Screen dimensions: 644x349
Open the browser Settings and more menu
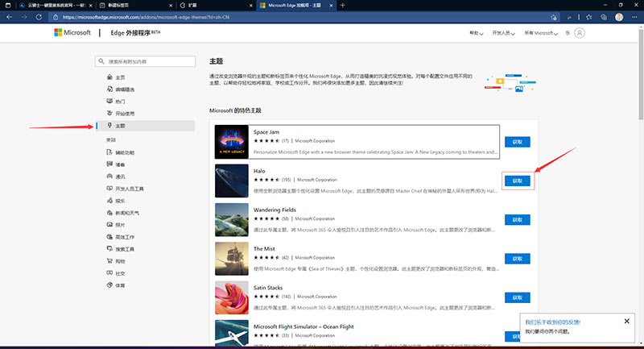pos(634,17)
